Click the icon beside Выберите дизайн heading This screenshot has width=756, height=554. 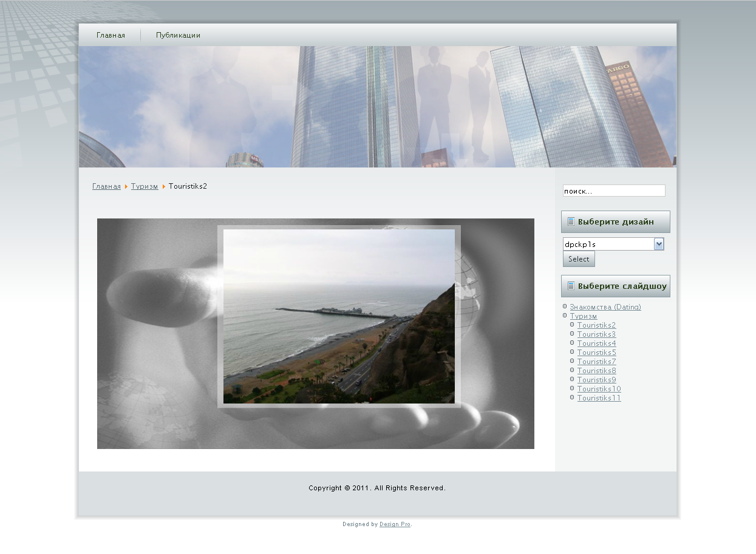(x=571, y=221)
